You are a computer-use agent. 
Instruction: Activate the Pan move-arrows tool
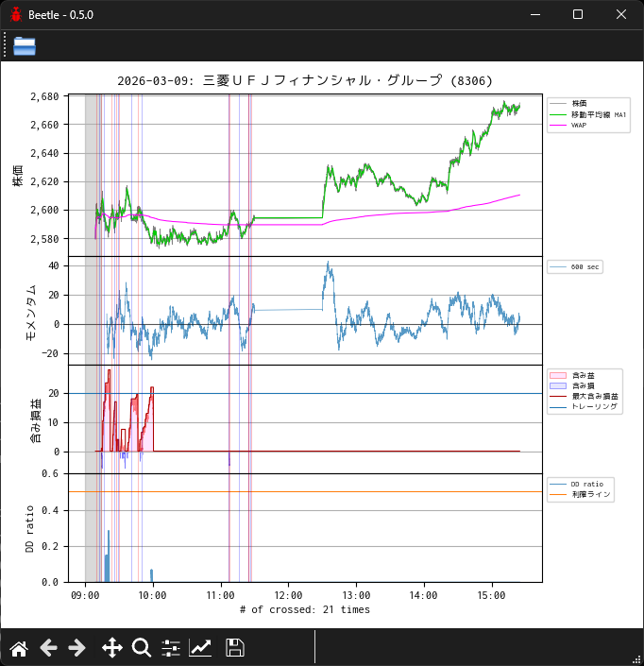pos(112,648)
